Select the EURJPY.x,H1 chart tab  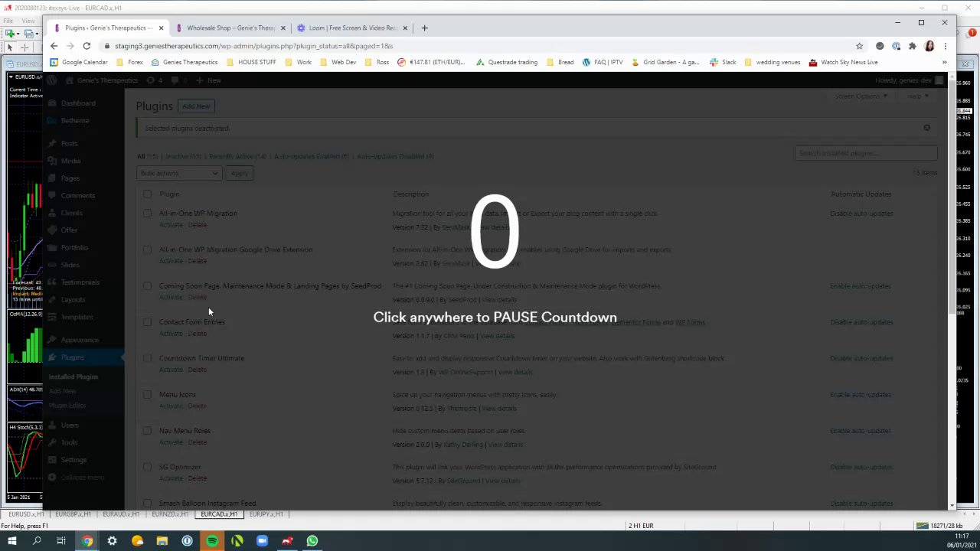click(x=266, y=514)
